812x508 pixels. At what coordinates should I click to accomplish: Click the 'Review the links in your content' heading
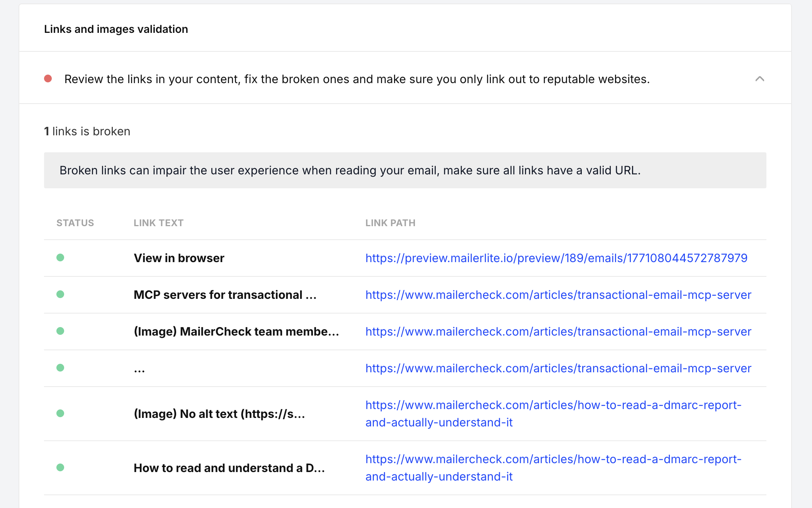357,79
